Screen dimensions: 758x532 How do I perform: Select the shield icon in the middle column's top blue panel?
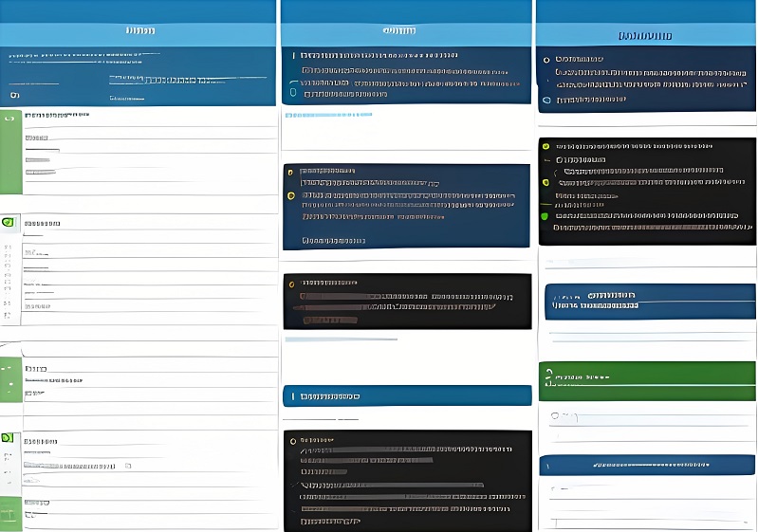coord(293,92)
